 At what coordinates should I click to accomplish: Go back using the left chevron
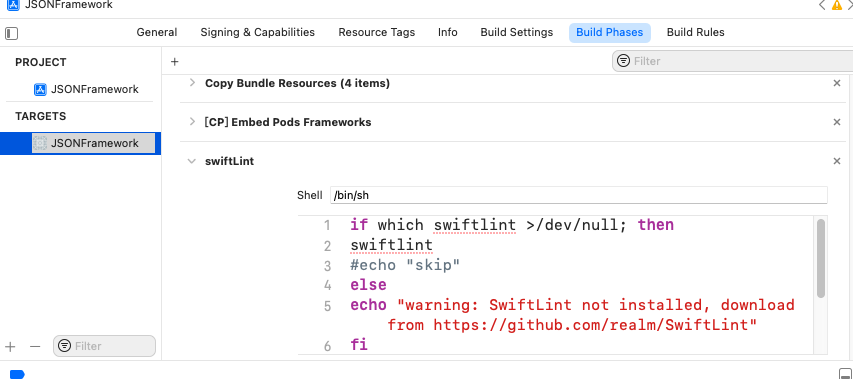point(822,5)
